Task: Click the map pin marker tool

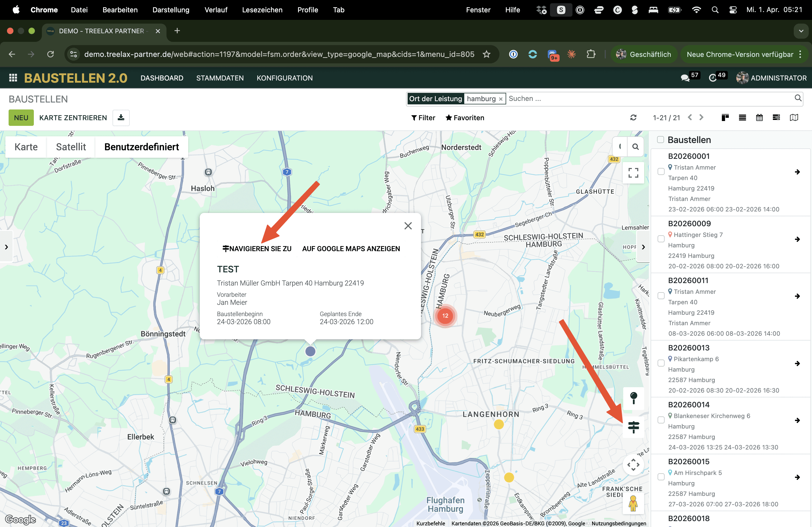Action: pos(633,398)
